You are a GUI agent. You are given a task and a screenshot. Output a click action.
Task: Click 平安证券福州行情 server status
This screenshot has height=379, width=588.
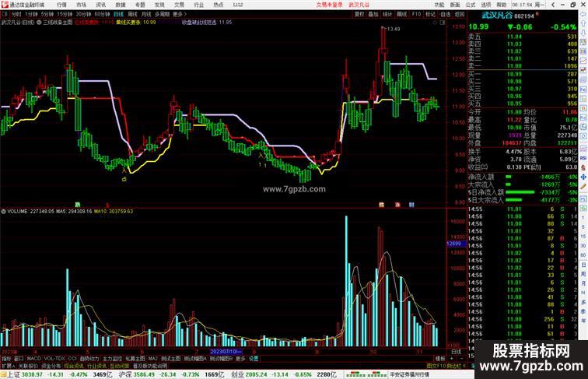(x=409, y=374)
